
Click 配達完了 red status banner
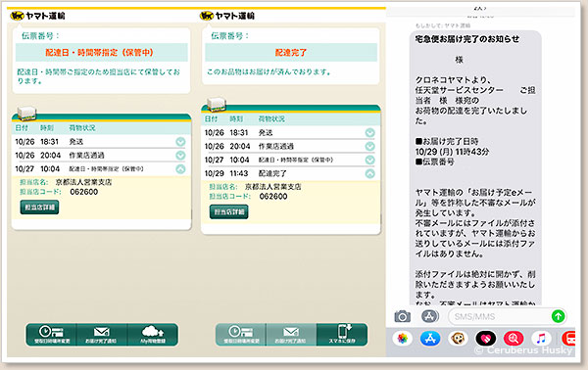291,53
